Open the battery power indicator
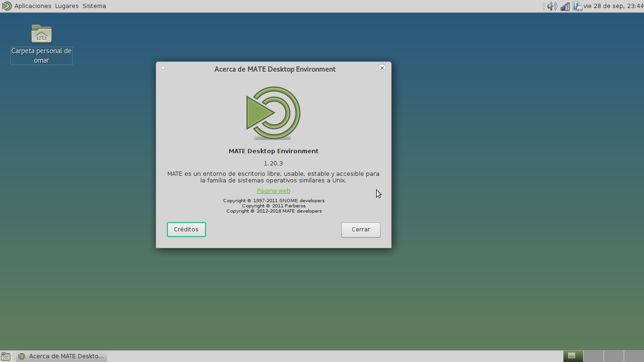 point(578,6)
